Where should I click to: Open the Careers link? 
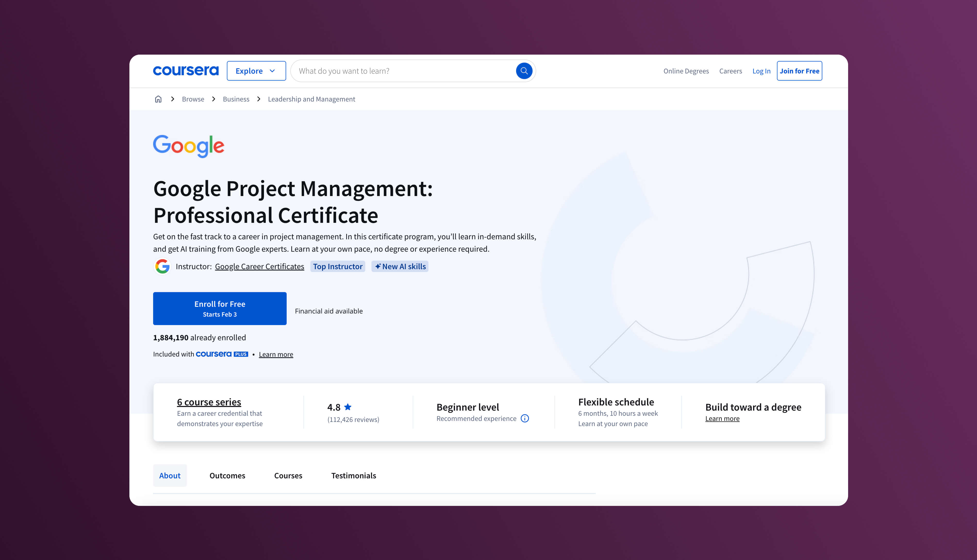(x=730, y=71)
